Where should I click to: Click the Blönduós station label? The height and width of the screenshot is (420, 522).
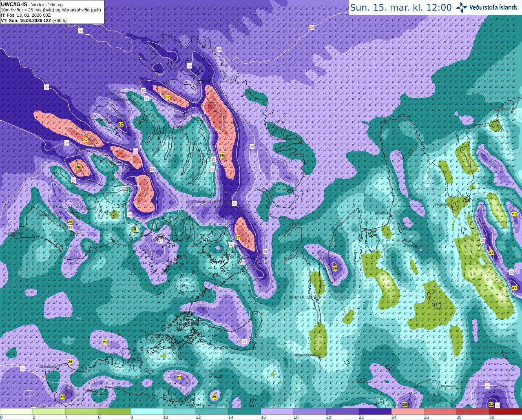point(383,213)
